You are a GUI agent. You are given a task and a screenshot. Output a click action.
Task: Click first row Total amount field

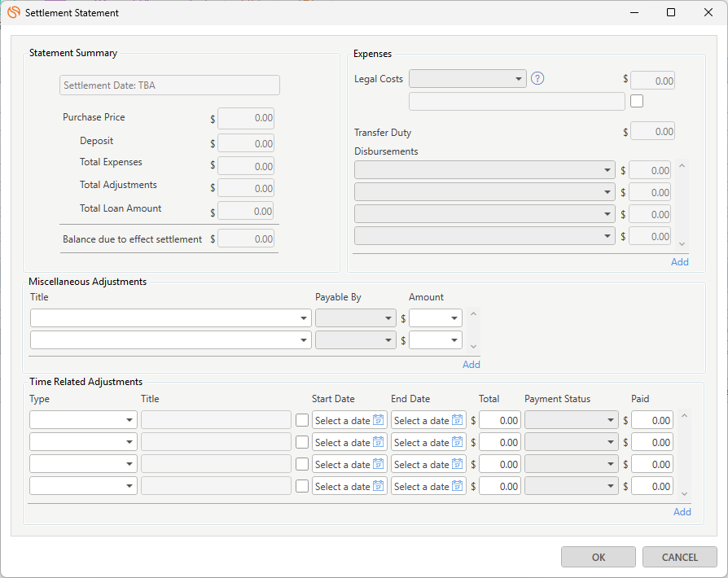[500, 420]
